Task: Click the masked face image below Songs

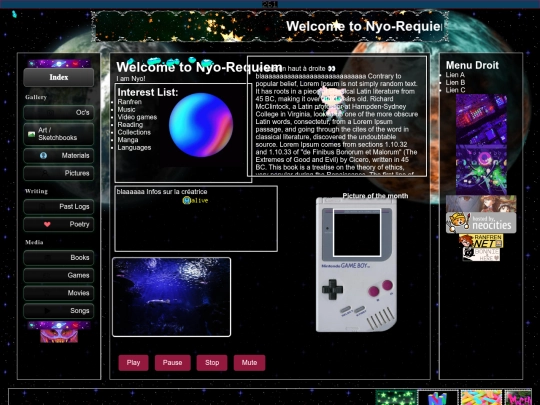Action: (59, 336)
